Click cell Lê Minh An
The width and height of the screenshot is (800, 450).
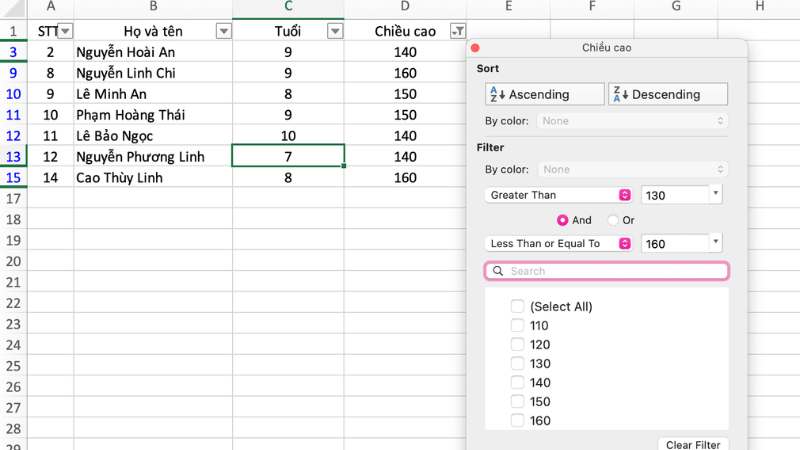click(x=153, y=94)
